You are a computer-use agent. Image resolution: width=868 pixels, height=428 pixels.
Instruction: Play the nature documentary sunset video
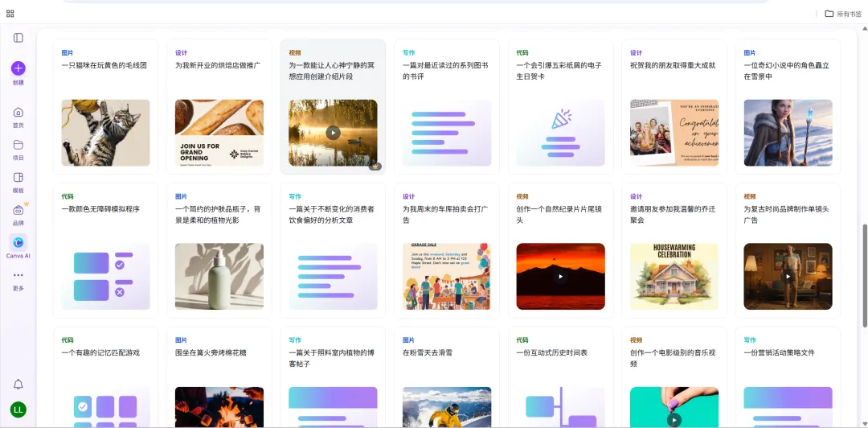[561, 276]
